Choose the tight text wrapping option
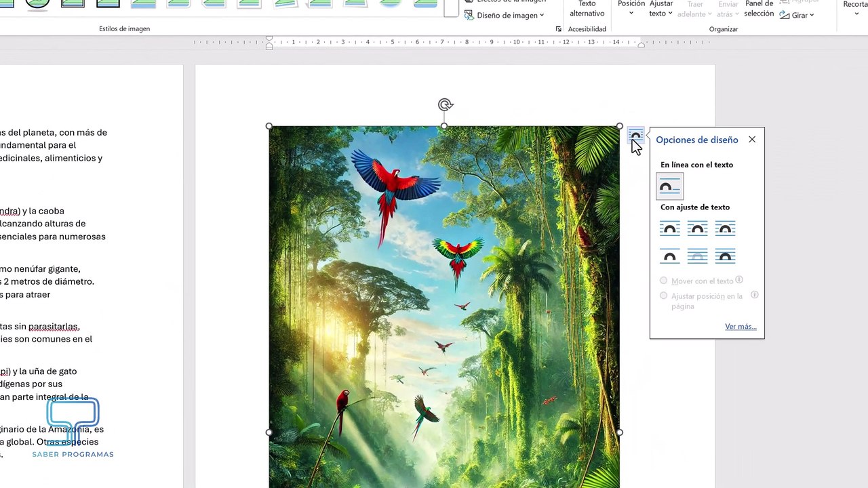Image resolution: width=868 pixels, height=488 pixels. click(x=697, y=228)
